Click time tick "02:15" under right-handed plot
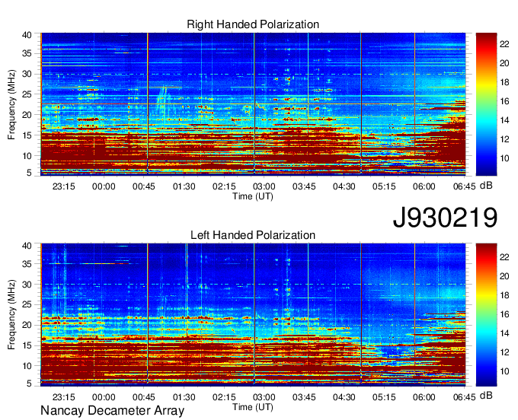Screen dimensions: 518x420 click(x=224, y=186)
